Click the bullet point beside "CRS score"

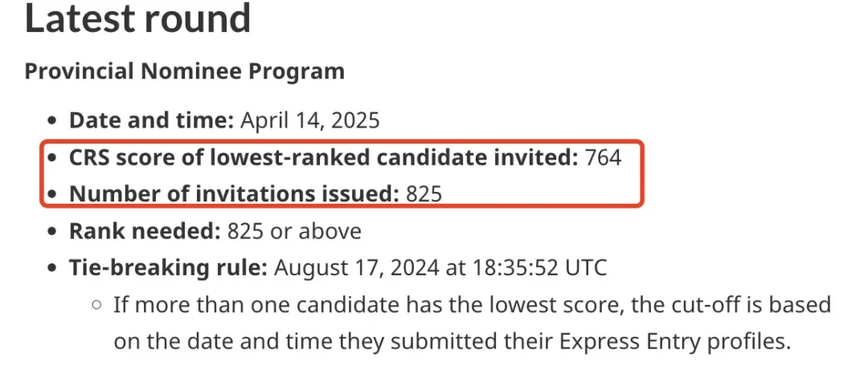tap(52, 158)
